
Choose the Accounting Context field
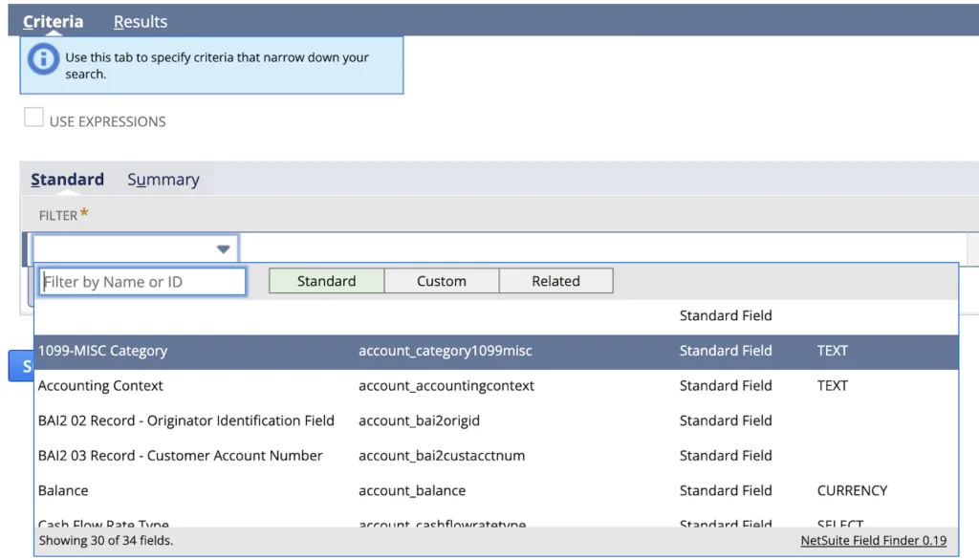(x=496, y=386)
